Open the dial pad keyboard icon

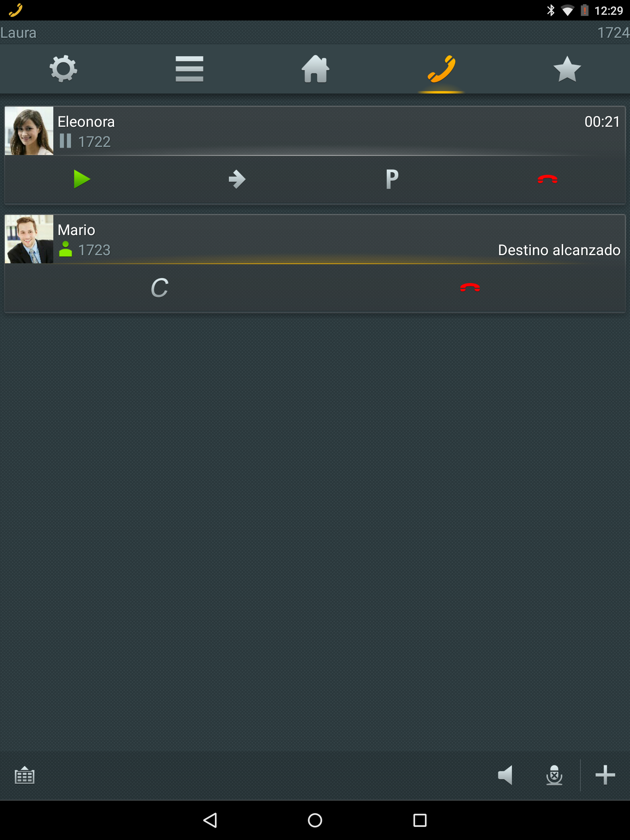click(x=25, y=775)
